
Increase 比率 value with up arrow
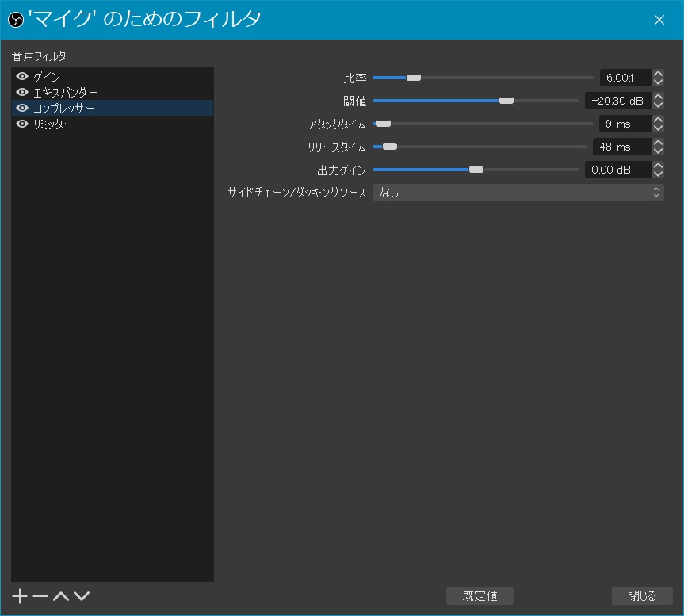(x=658, y=74)
